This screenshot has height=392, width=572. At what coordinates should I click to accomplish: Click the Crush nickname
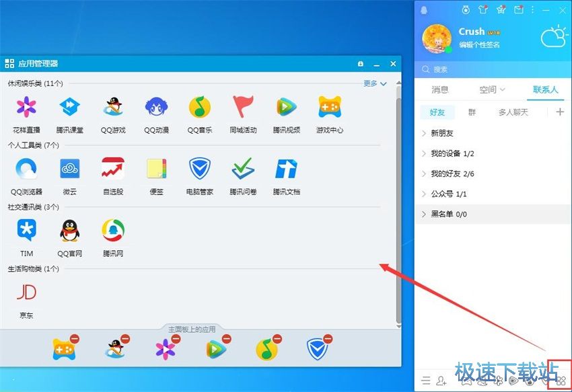pyautogui.click(x=472, y=32)
